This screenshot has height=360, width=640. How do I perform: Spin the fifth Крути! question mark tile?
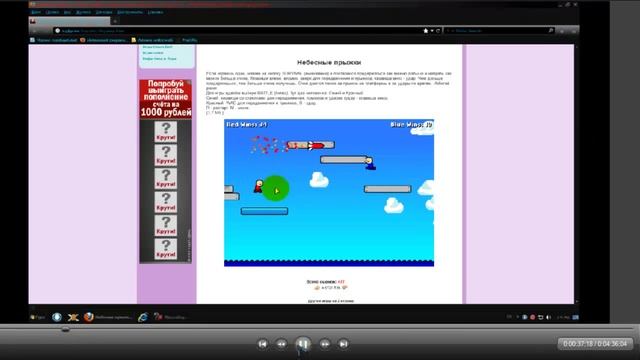[166, 226]
